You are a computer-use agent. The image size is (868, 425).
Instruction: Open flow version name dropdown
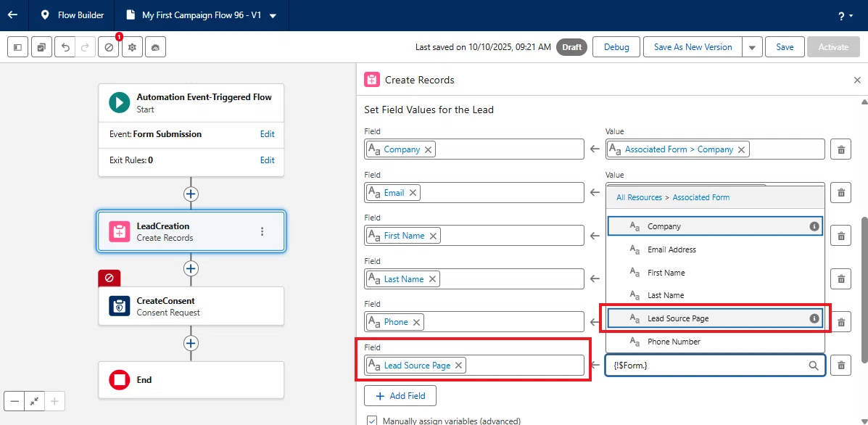(x=273, y=16)
